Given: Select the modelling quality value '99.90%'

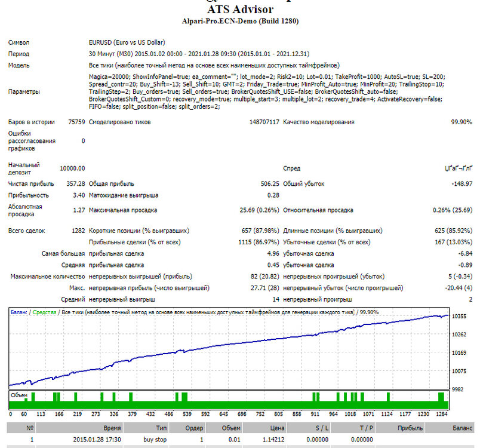Looking at the screenshot, I should click(461, 122).
